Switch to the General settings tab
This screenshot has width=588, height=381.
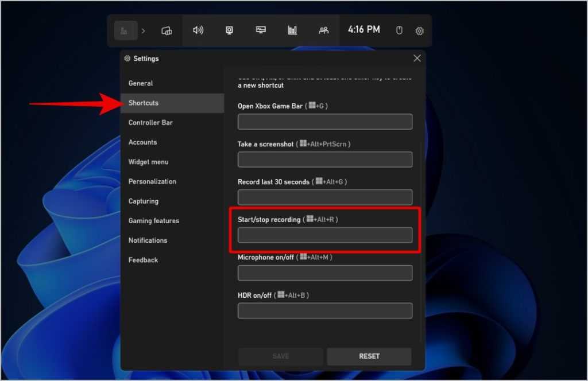click(x=141, y=83)
